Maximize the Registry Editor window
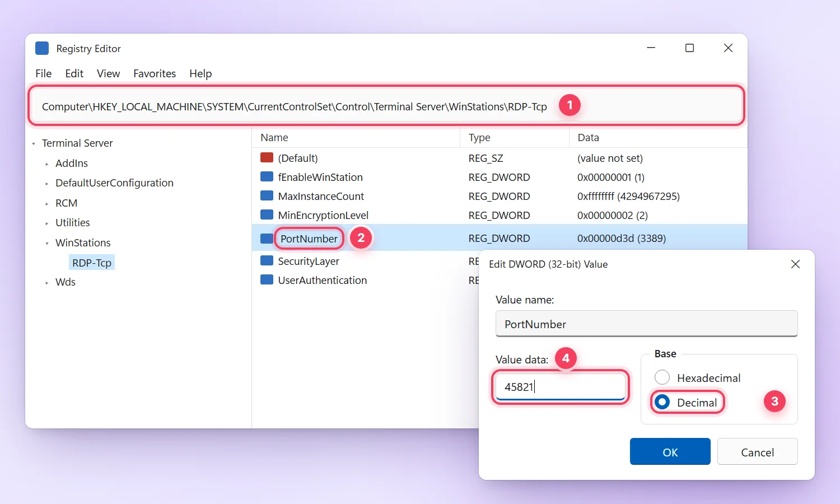This screenshot has height=504, width=840. coord(690,48)
